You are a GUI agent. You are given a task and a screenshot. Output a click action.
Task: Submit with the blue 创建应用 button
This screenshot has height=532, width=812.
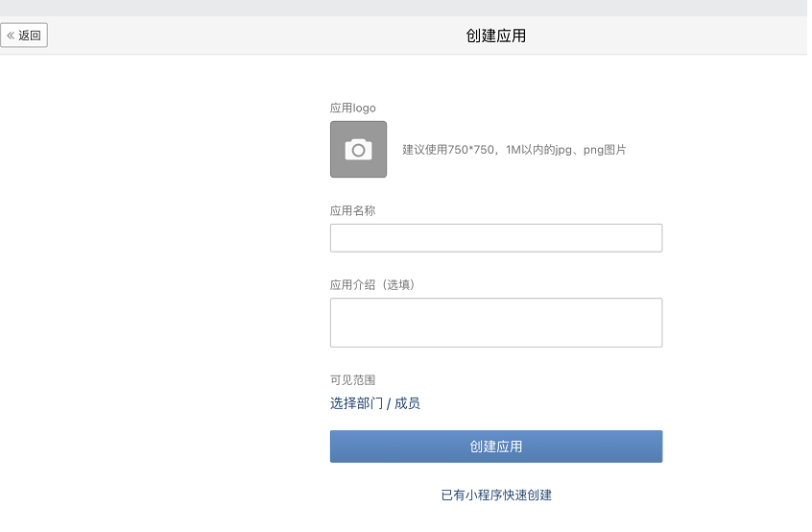click(496, 447)
